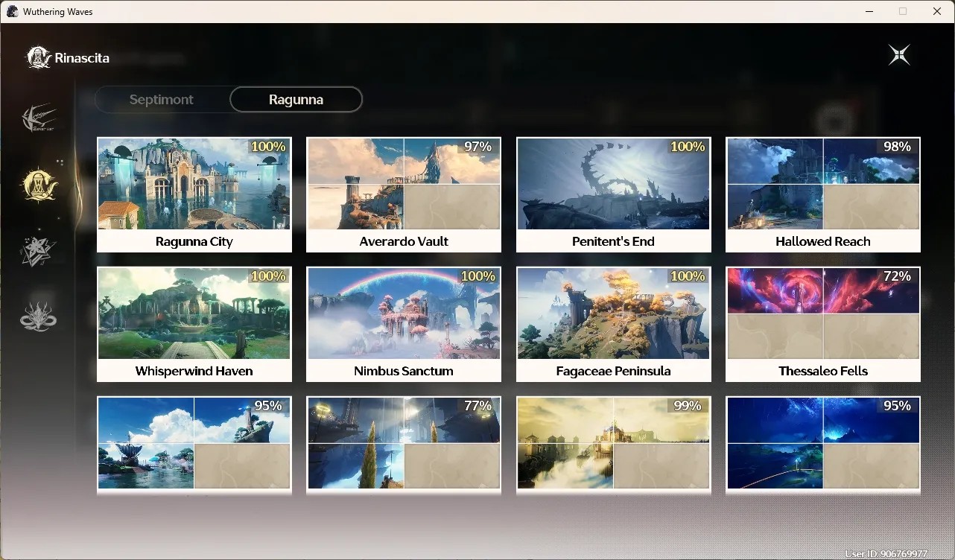Open the Thessaleo Fells area card
955x560 pixels.
tap(823, 324)
